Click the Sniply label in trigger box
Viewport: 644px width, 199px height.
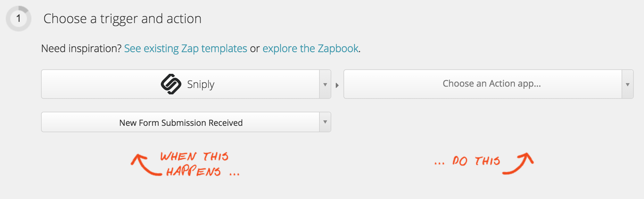[201, 84]
